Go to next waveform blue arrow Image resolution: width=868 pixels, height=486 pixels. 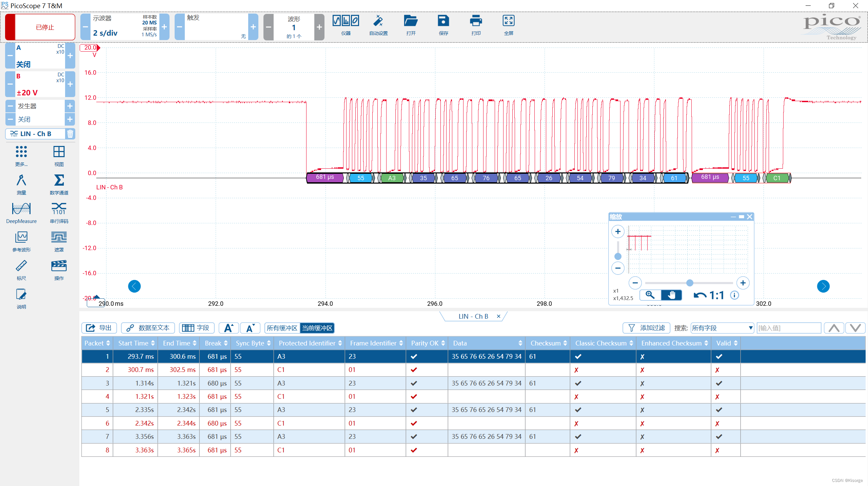point(823,286)
